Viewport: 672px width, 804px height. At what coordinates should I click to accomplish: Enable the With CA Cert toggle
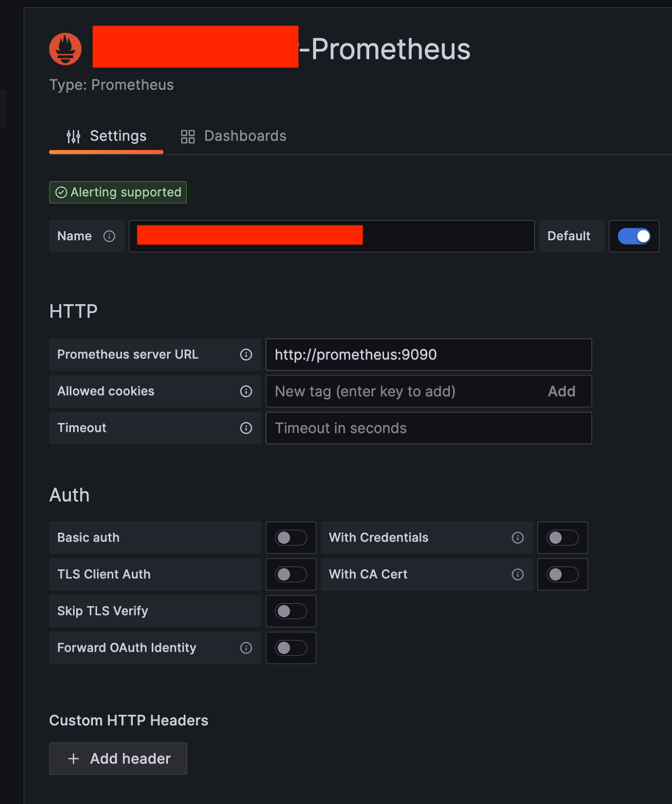(563, 575)
